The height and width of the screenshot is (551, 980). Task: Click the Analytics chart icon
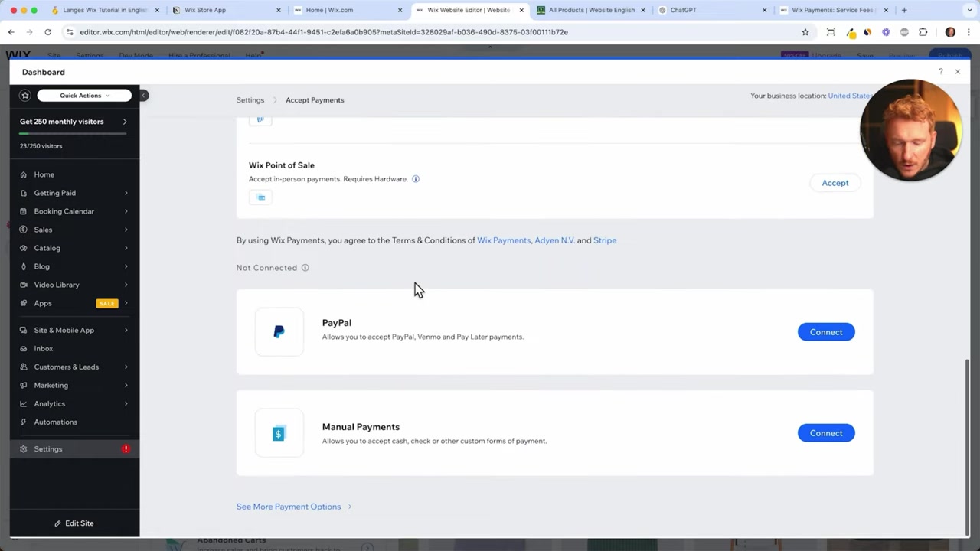tap(24, 403)
